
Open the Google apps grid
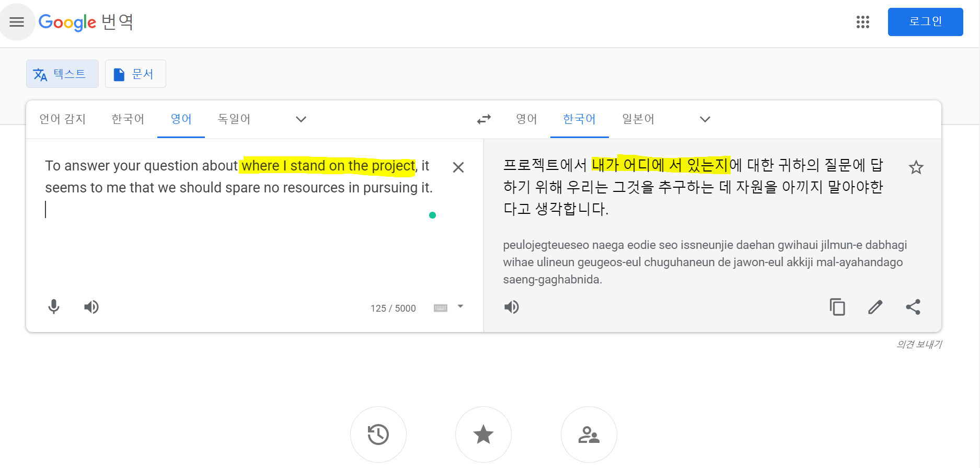(x=862, y=22)
